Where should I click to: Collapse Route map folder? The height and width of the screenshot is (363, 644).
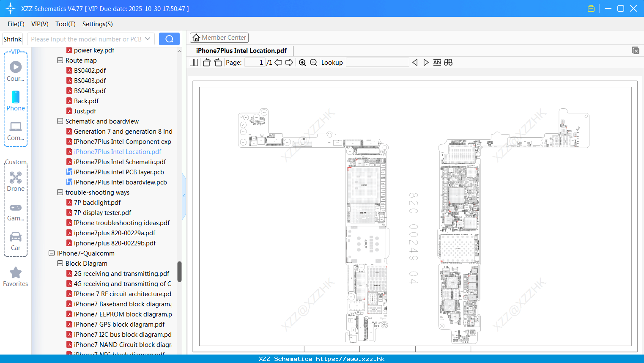tap(60, 60)
